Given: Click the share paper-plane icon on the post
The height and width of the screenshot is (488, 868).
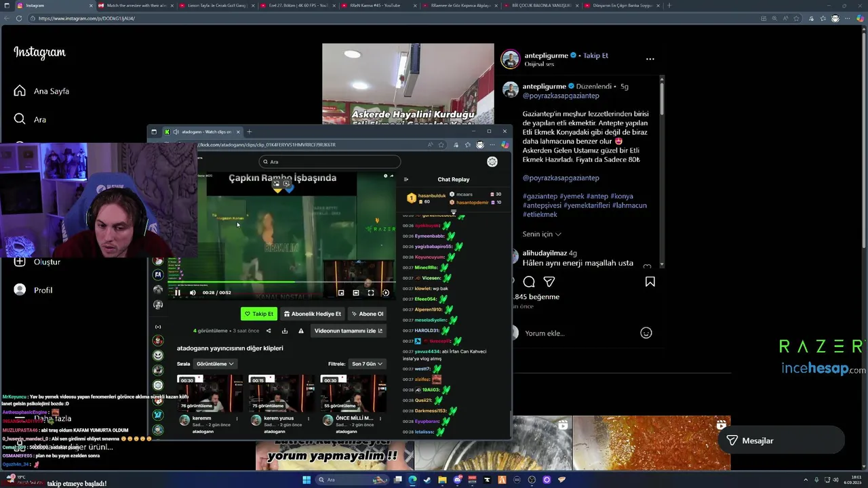Looking at the screenshot, I should pyautogui.click(x=549, y=281).
